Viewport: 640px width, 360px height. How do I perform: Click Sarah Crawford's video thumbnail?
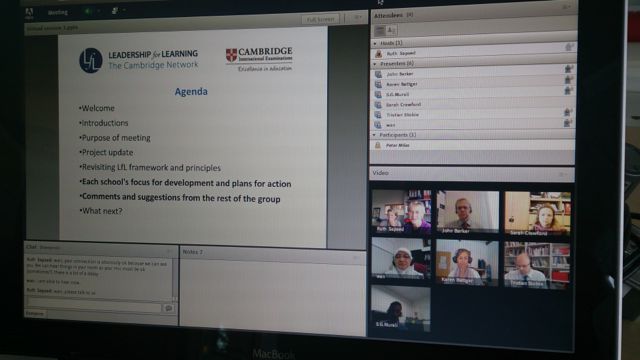(x=537, y=213)
